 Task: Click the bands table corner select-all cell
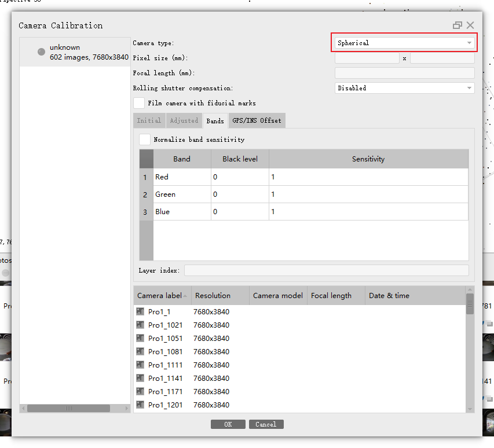(x=146, y=159)
